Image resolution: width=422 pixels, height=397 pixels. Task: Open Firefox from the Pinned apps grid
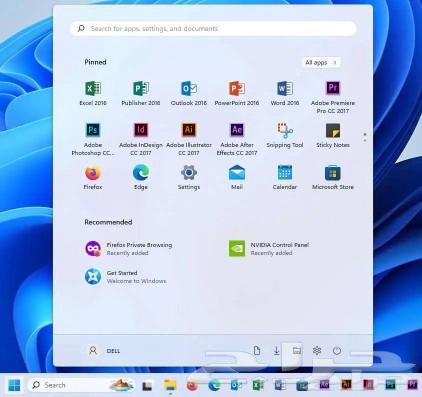[93, 177]
